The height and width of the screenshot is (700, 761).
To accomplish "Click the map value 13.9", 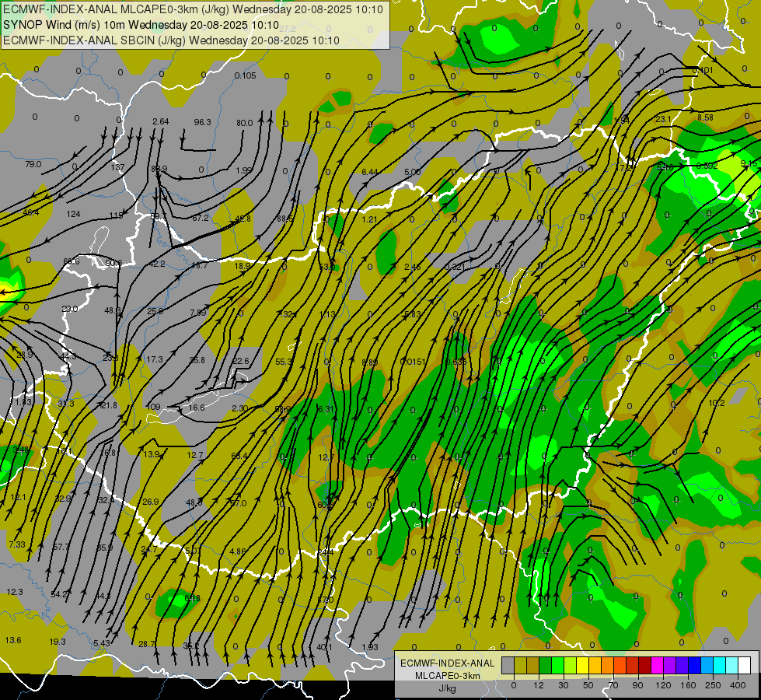I will (152, 454).
